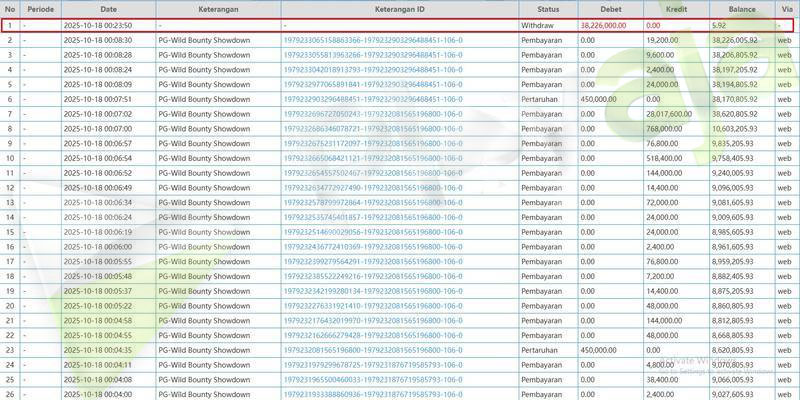This screenshot has width=800, height=400.
Task: Select the Withdraw status cell in row 1
Action: 540,23
